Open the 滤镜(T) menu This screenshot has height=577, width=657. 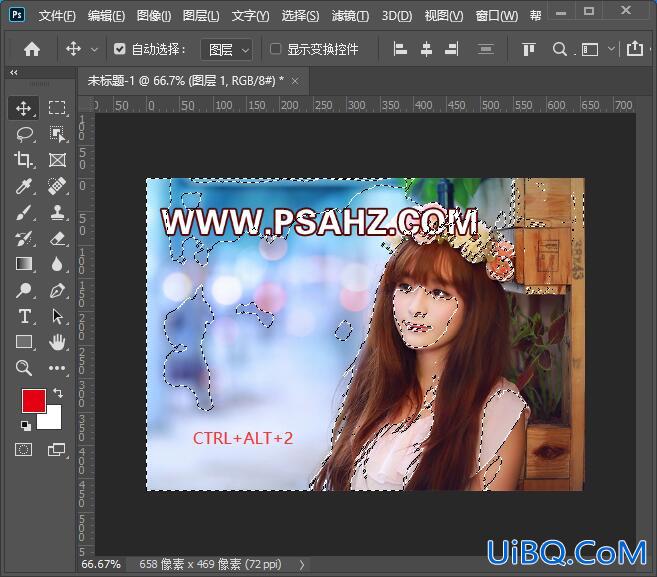pos(350,16)
